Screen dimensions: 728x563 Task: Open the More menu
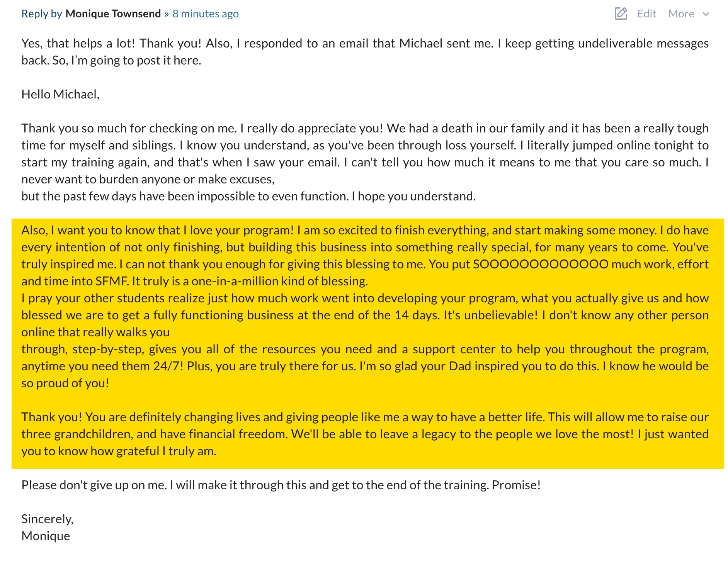[681, 14]
